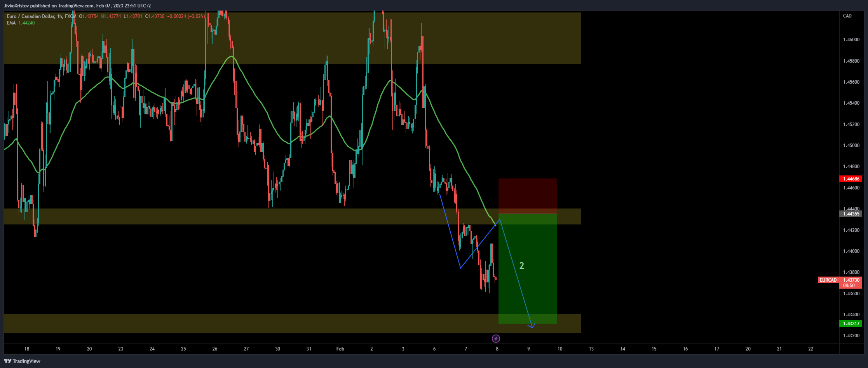Click the 1.44600 price axis label
The image size is (868, 368).
pyautogui.click(x=851, y=188)
